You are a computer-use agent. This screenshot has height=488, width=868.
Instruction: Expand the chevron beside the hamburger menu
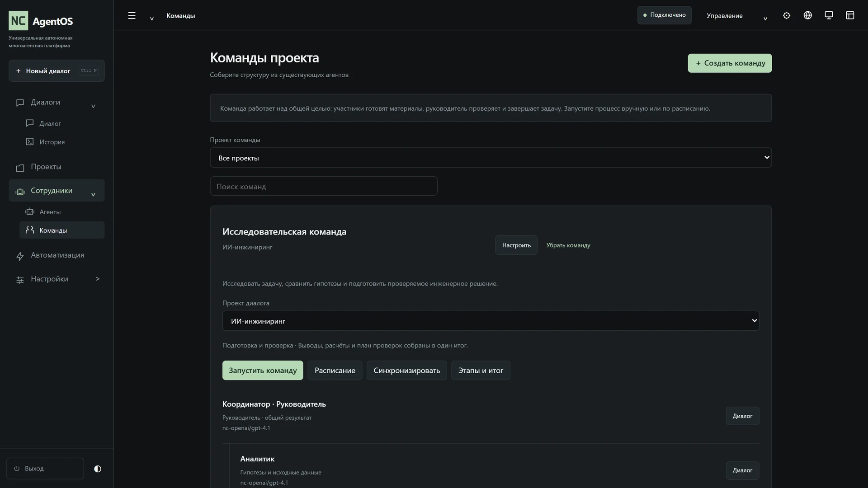tap(152, 19)
